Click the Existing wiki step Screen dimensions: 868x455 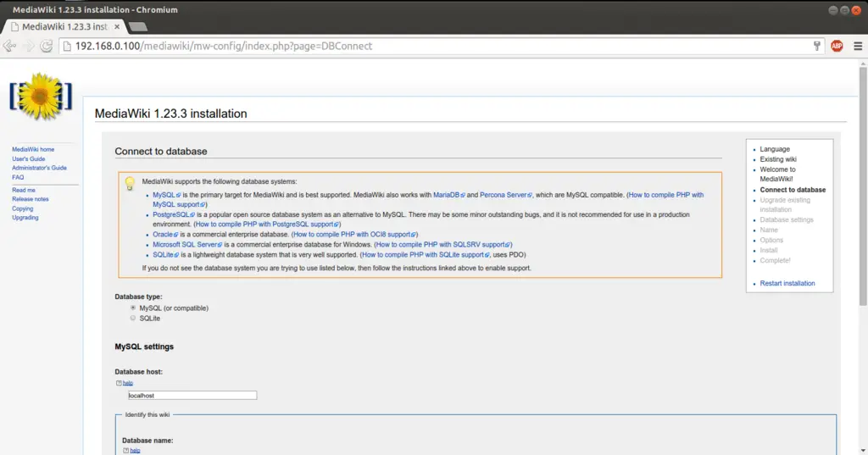coord(778,159)
